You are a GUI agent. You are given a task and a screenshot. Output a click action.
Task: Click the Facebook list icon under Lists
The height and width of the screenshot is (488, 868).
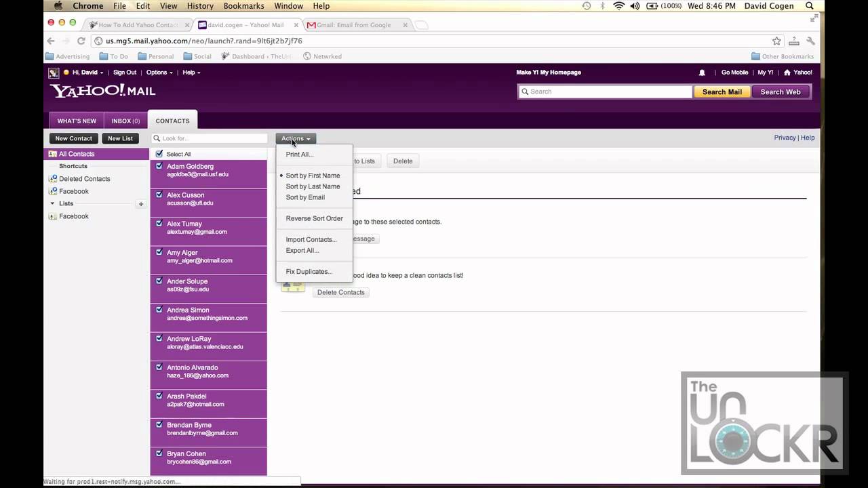[54, 216]
